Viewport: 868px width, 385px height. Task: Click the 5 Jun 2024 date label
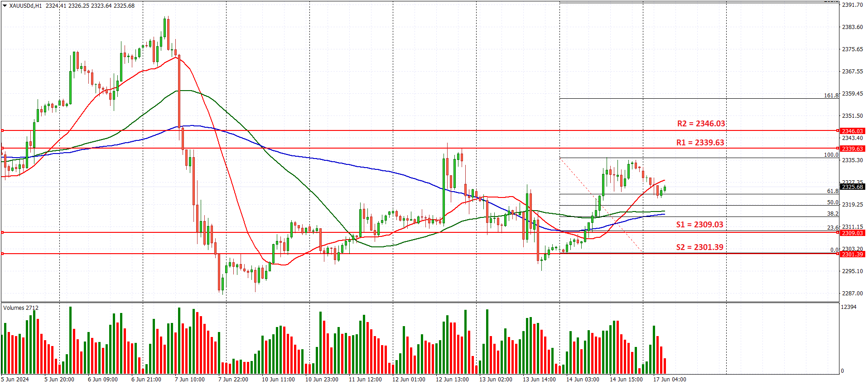point(15,380)
